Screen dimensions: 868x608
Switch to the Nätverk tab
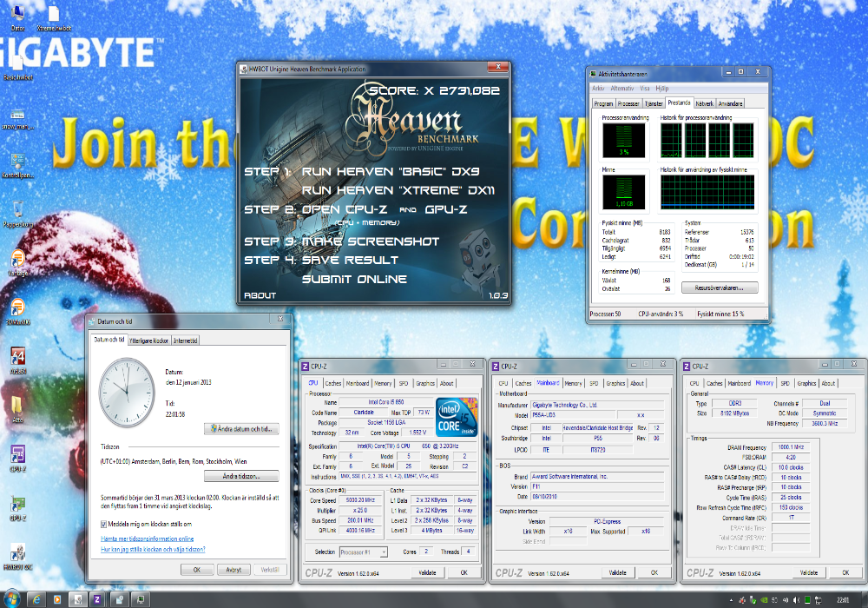pyautogui.click(x=704, y=103)
